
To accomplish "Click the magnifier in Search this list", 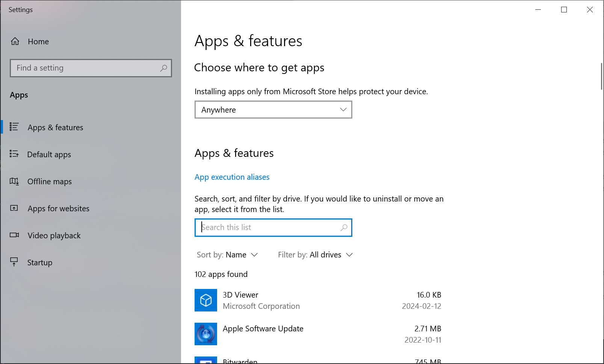I will click(x=344, y=227).
